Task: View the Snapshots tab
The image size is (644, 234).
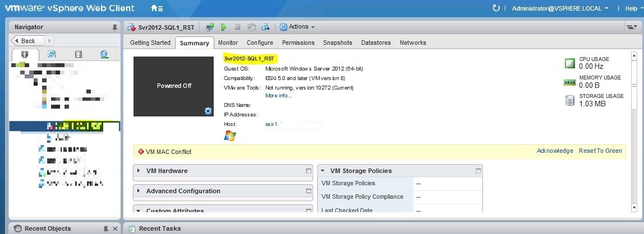Action: [338, 43]
